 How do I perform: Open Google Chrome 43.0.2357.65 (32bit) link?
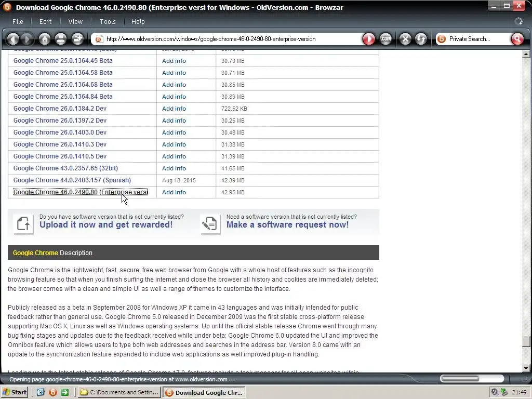coord(65,168)
